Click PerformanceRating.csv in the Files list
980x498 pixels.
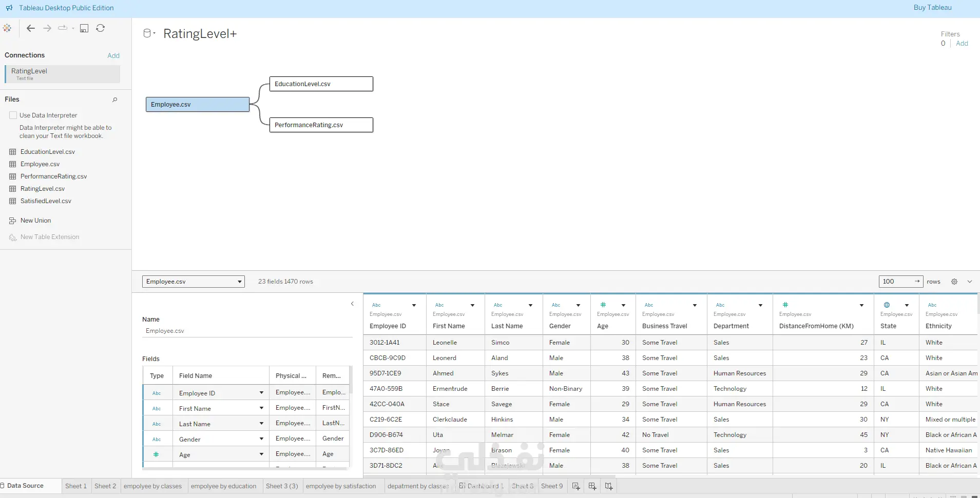click(53, 176)
